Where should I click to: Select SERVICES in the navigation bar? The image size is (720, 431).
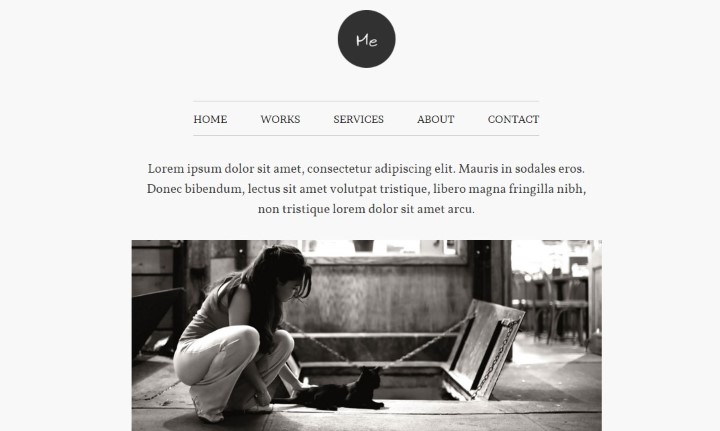(x=359, y=119)
